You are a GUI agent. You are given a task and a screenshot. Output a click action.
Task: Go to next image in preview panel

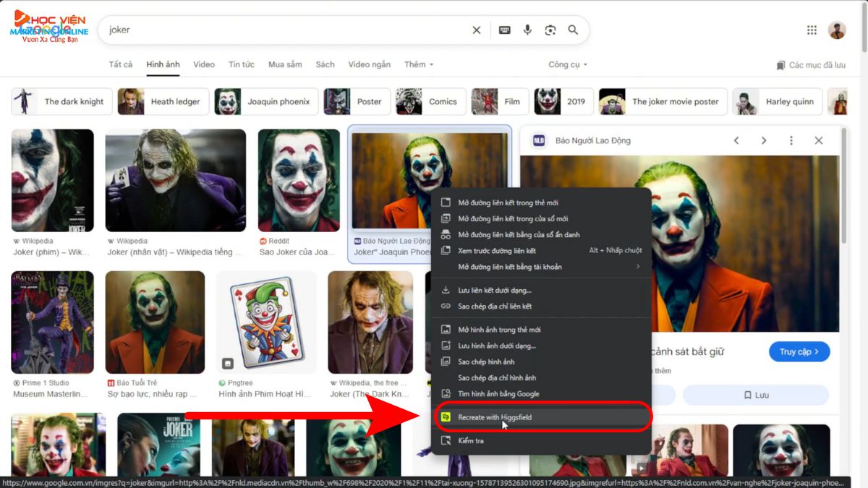763,141
